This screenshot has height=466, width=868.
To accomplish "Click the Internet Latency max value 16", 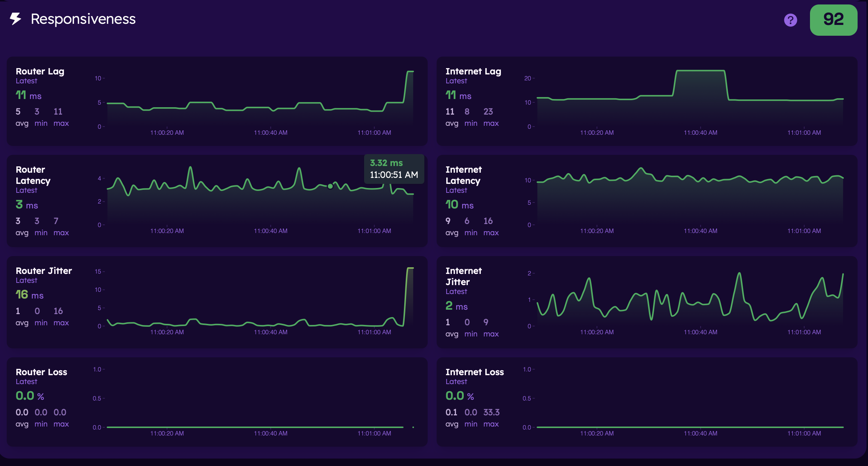I will click(488, 221).
